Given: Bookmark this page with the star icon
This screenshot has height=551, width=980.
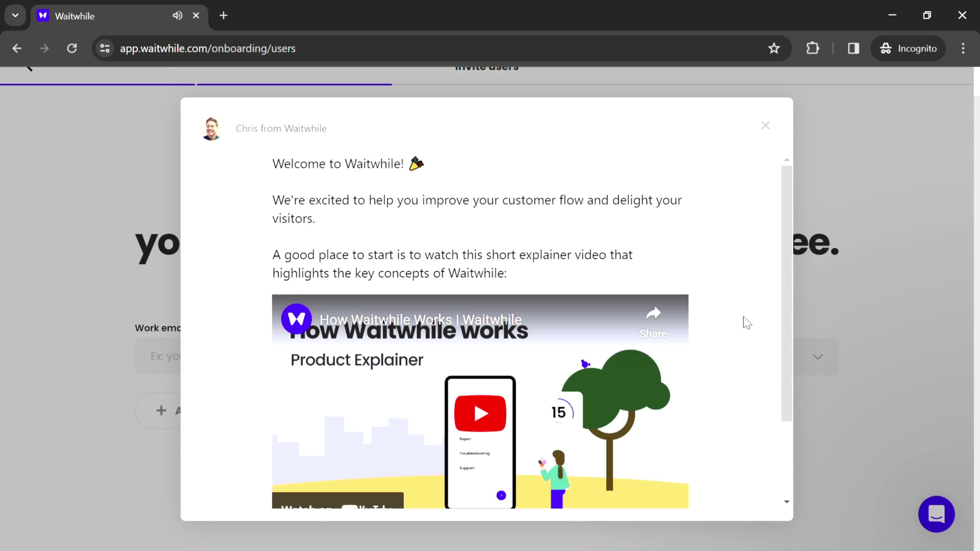Looking at the screenshot, I should click(774, 48).
